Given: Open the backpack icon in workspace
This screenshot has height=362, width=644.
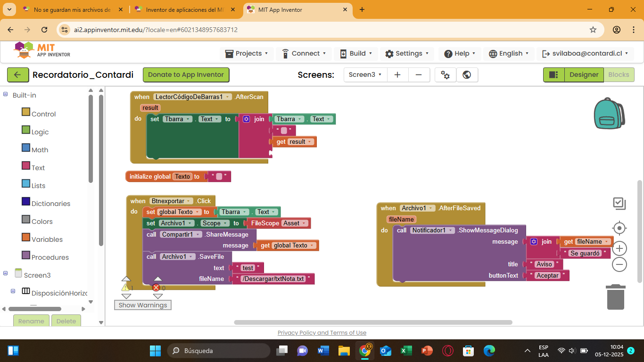Looking at the screenshot, I should click(x=609, y=114).
